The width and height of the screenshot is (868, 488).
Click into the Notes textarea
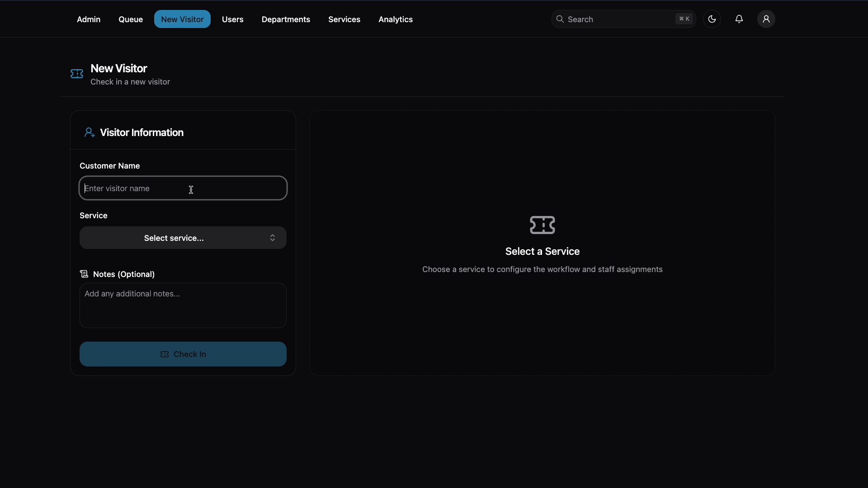point(183,305)
